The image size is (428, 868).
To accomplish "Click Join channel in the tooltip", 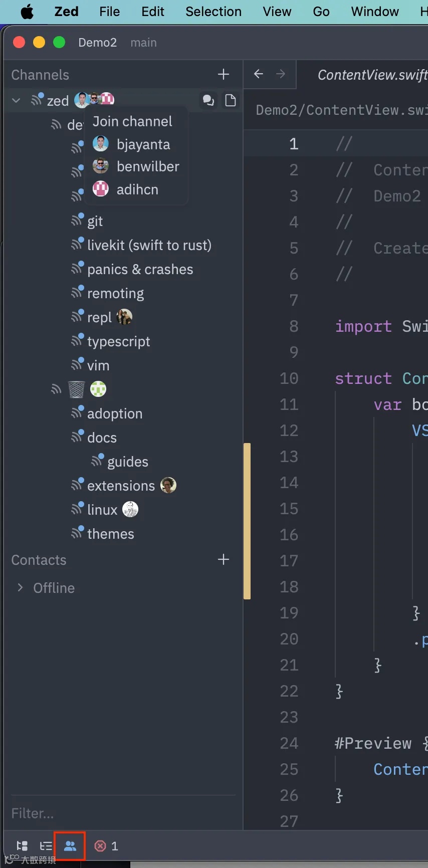I will pos(132,121).
